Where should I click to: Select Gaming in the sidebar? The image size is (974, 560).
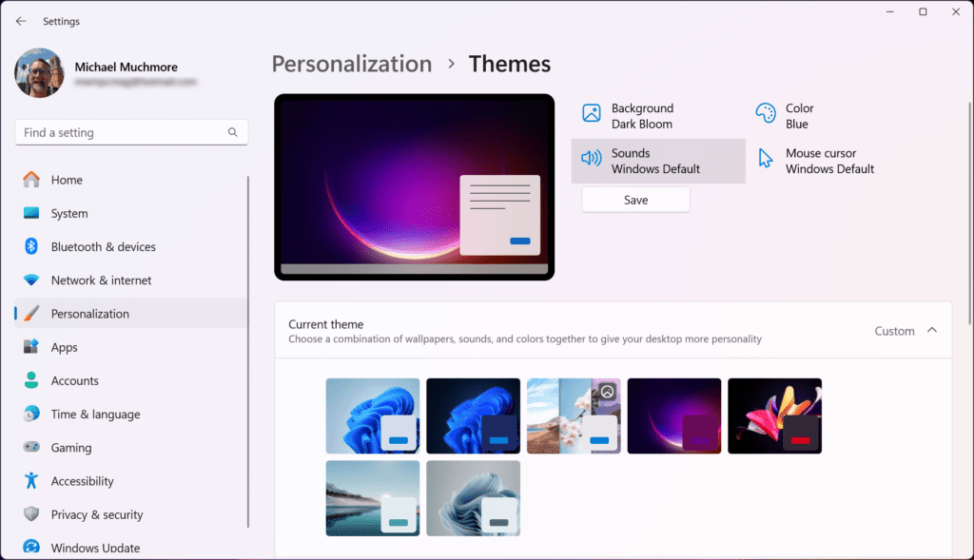coord(131,448)
